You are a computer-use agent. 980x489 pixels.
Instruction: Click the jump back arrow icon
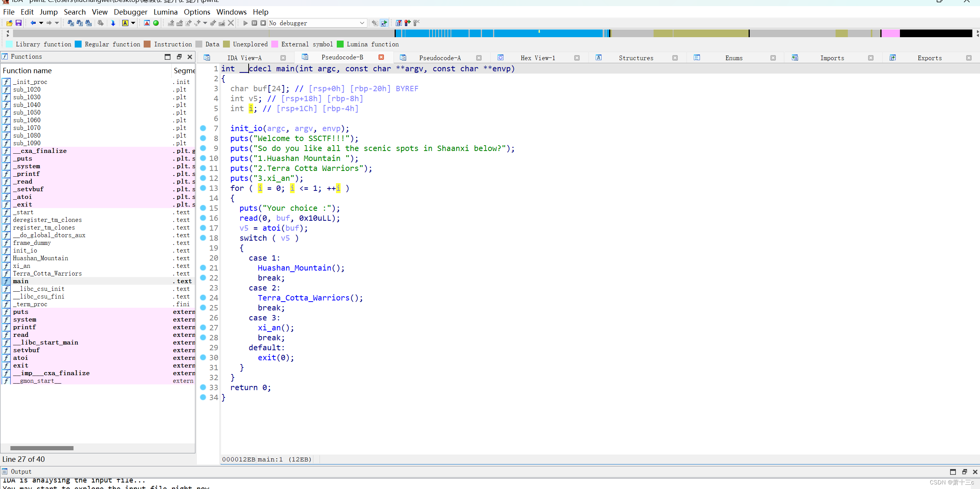pyautogui.click(x=33, y=23)
